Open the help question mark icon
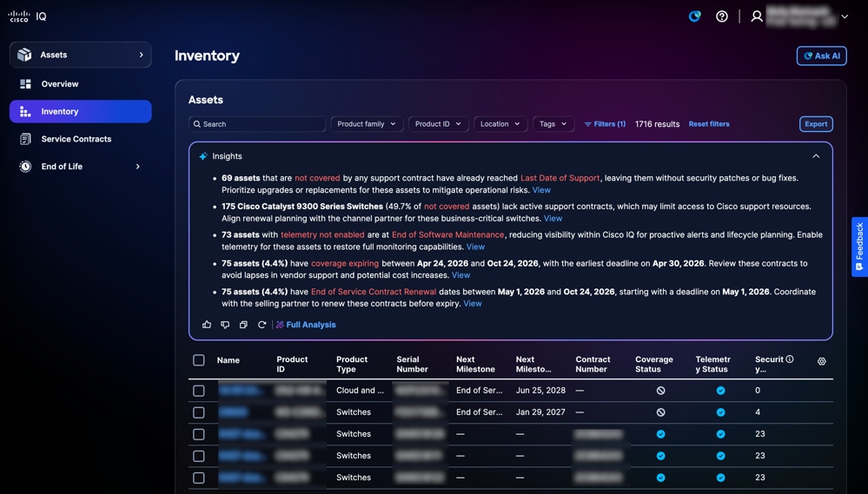Screen dimensions: 868x494 click(x=722, y=16)
